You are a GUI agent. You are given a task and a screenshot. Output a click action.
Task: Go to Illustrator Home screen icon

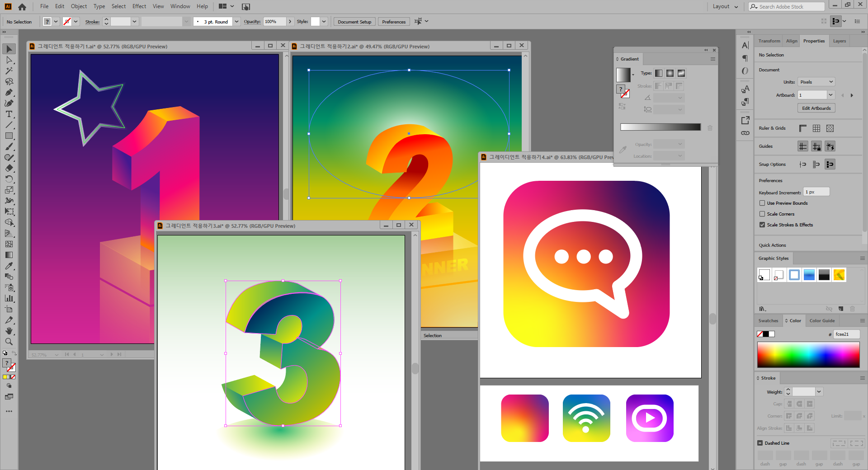point(22,7)
